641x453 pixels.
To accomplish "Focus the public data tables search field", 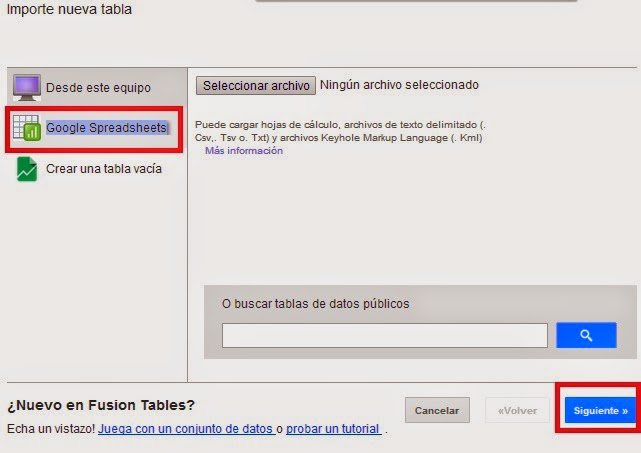I will [x=385, y=335].
